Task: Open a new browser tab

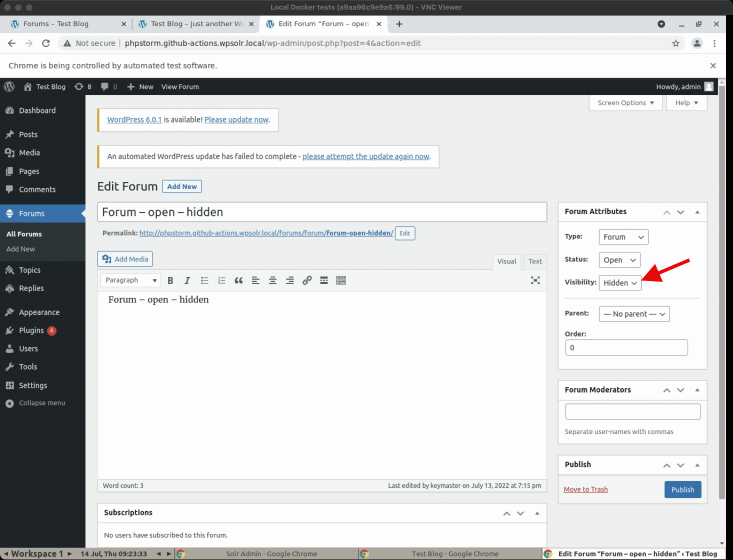Action: click(399, 24)
